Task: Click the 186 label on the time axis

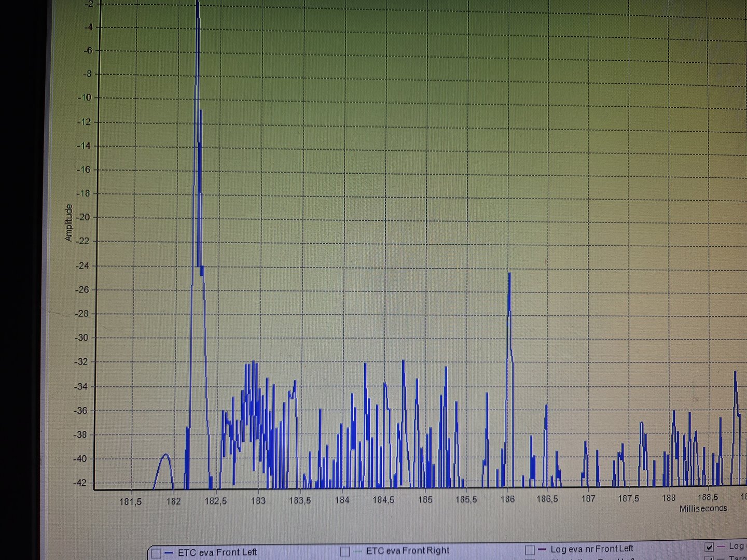Action: click(507, 499)
